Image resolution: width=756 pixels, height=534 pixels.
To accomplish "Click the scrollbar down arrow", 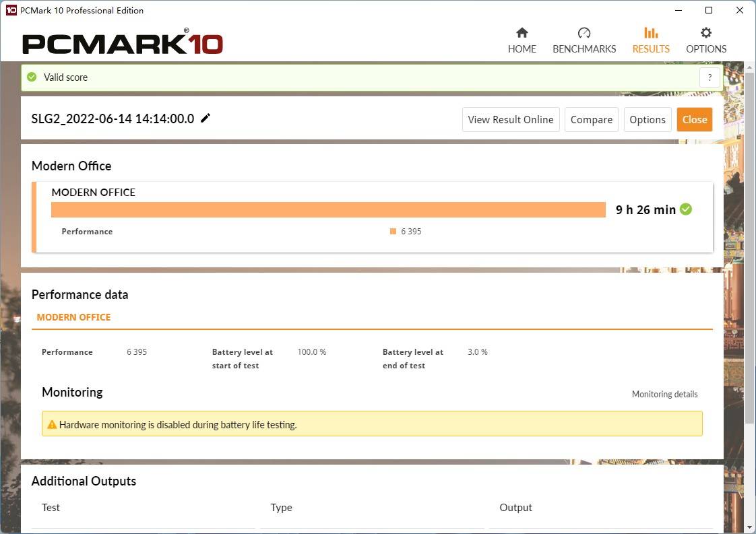I will coord(749,528).
